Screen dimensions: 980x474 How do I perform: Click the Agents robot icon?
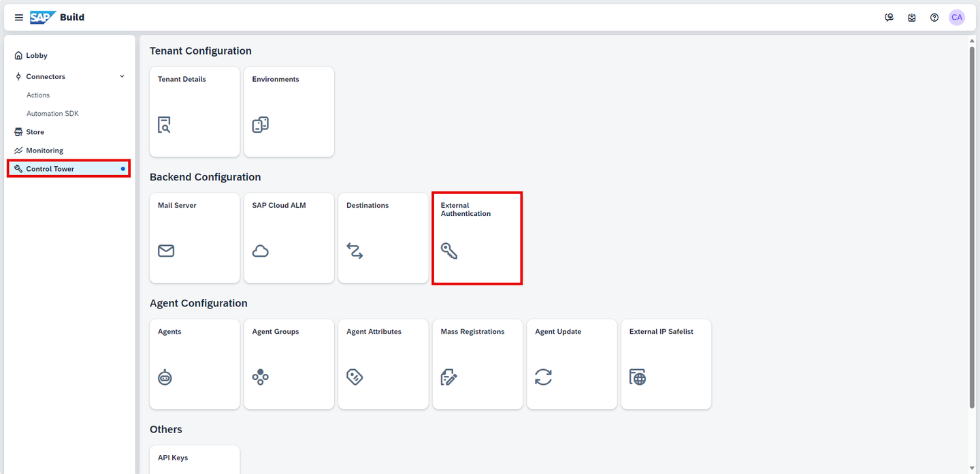click(165, 377)
